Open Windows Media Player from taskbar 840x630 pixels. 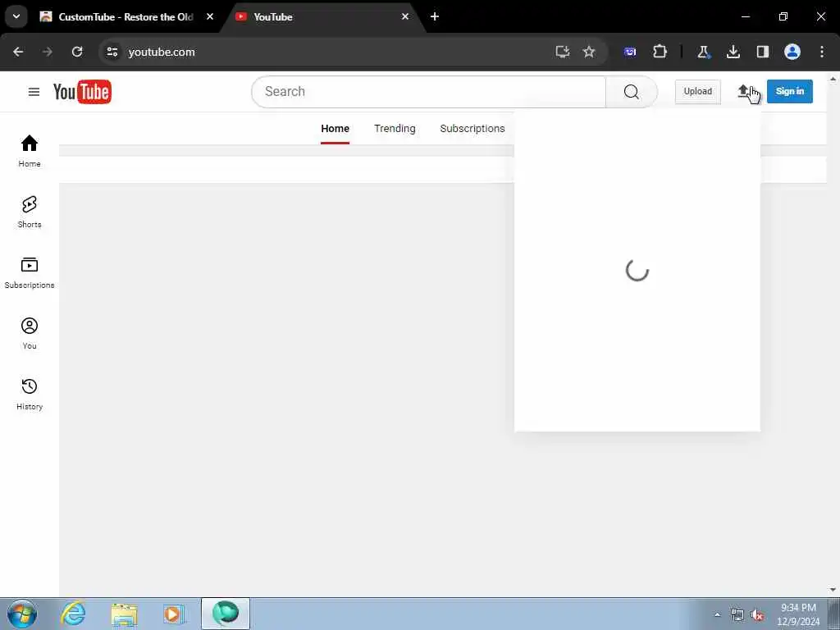tap(174, 614)
